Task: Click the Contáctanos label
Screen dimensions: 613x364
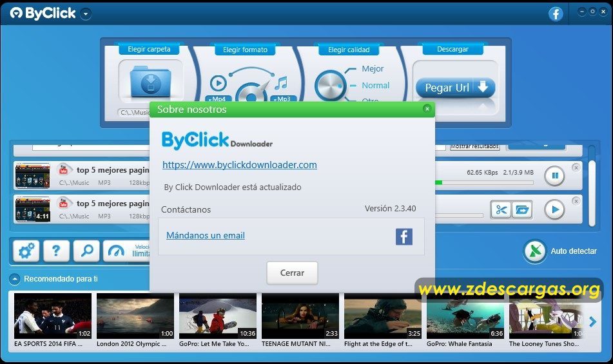Action: (x=186, y=210)
